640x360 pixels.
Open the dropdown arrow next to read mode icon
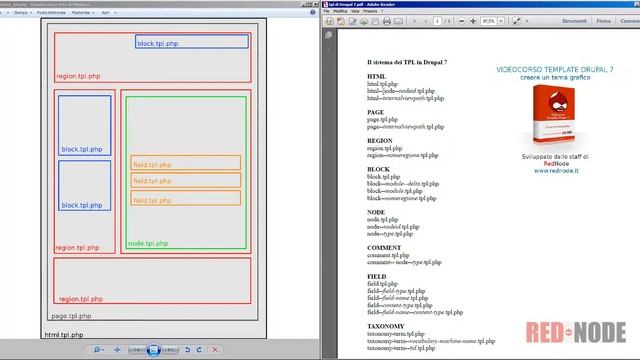tap(527, 21)
